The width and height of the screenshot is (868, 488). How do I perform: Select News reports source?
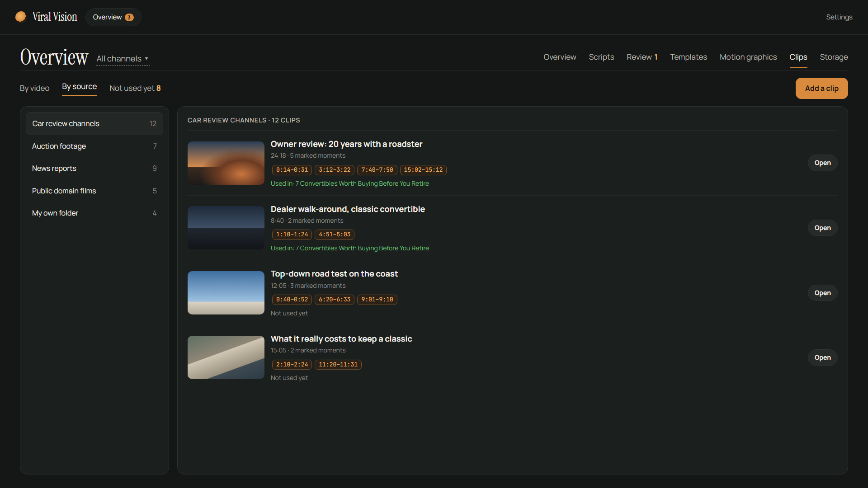[94, 168]
